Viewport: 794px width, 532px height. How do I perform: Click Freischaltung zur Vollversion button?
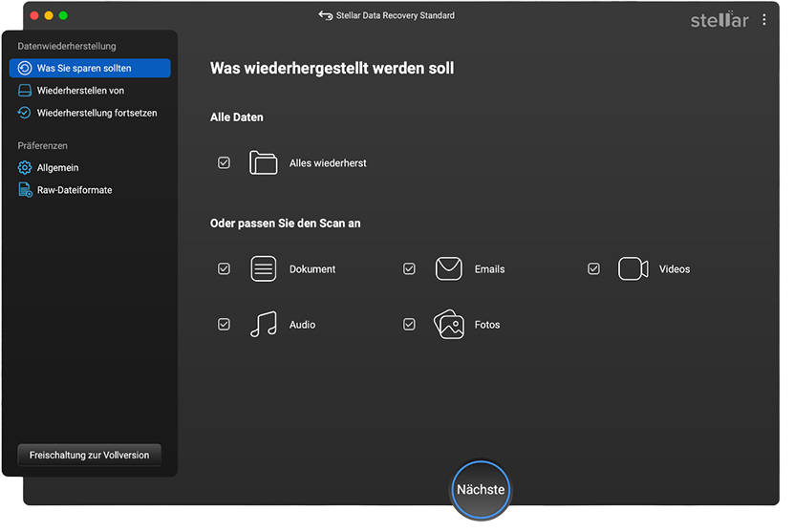89,455
